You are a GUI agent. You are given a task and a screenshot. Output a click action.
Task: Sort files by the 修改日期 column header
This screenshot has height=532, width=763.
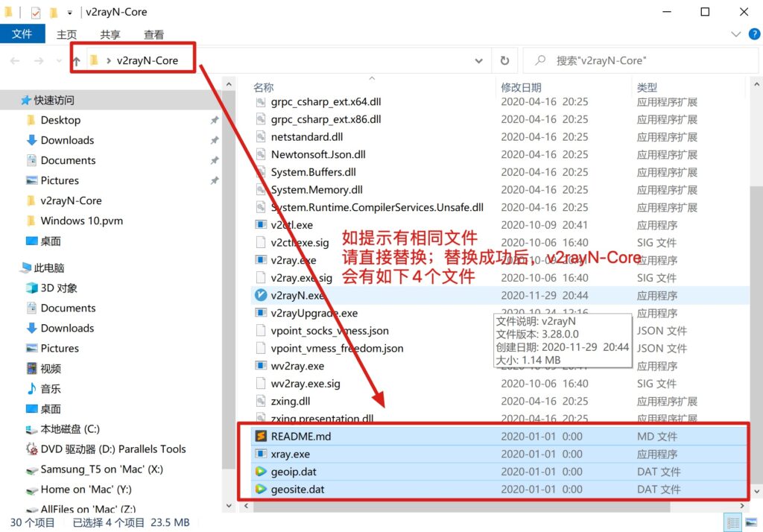(521, 87)
